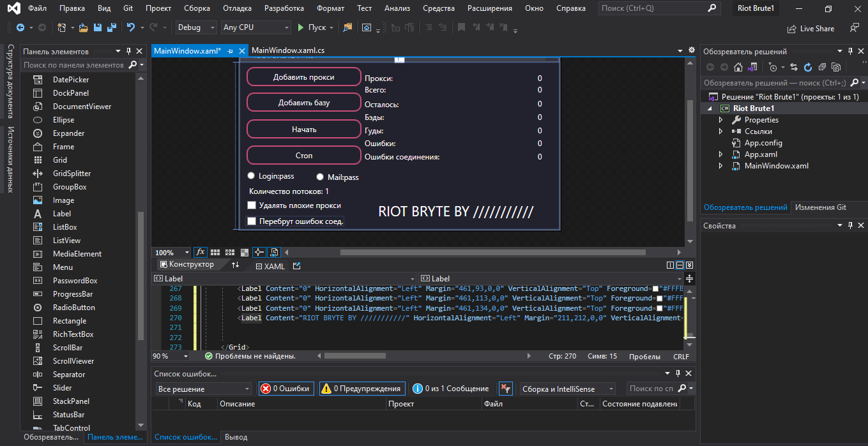Select the Login:pass radio button
The width and height of the screenshot is (868, 446).
(x=251, y=176)
